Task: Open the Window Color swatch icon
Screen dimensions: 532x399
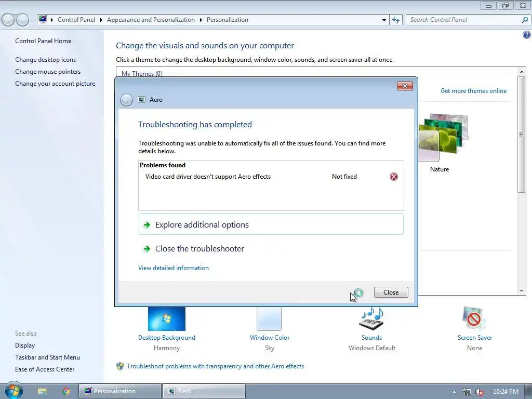Action: 269,318
